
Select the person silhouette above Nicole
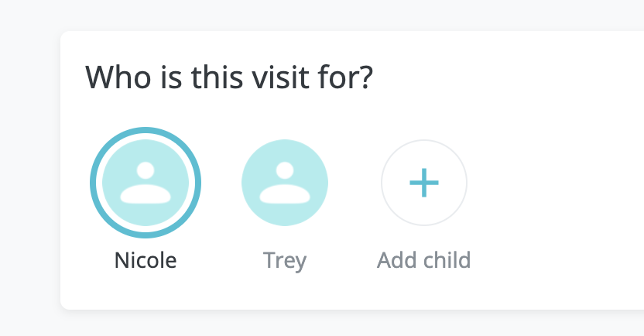146,183
